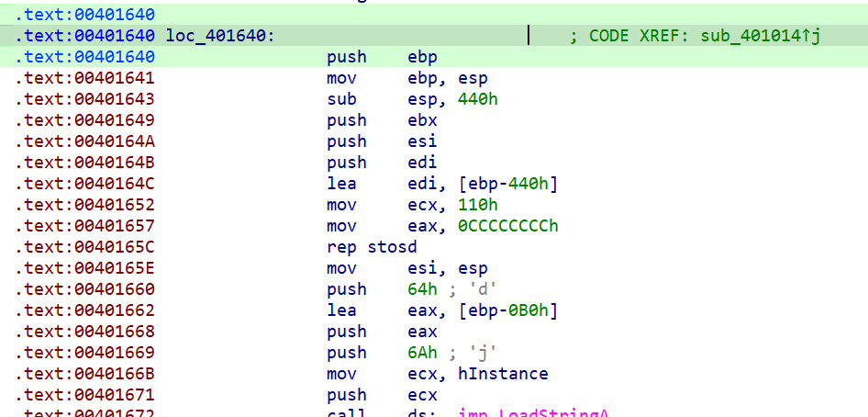Click address .text:00401641
Viewport: 868px width, 417px height.
click(84, 78)
